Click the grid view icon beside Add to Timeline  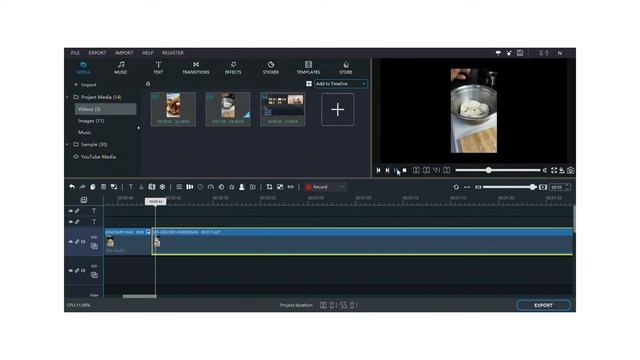pyautogui.click(x=309, y=84)
